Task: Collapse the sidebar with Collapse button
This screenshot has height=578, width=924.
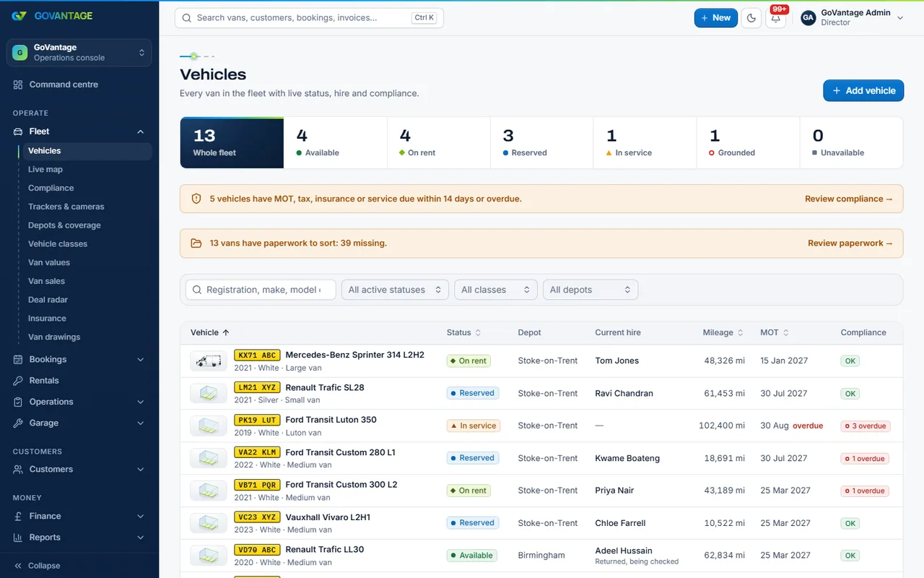Action: (37, 566)
